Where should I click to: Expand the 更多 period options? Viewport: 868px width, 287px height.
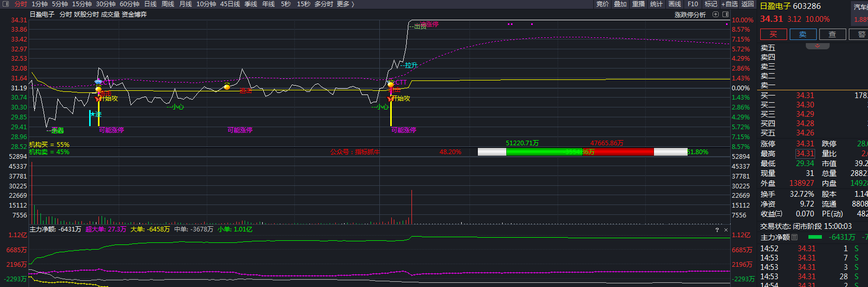345,4
